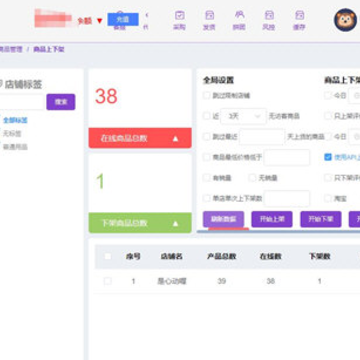This screenshot has height=360, width=360.
Task: Select the 无标签 tag filter
Action: pos(12,134)
